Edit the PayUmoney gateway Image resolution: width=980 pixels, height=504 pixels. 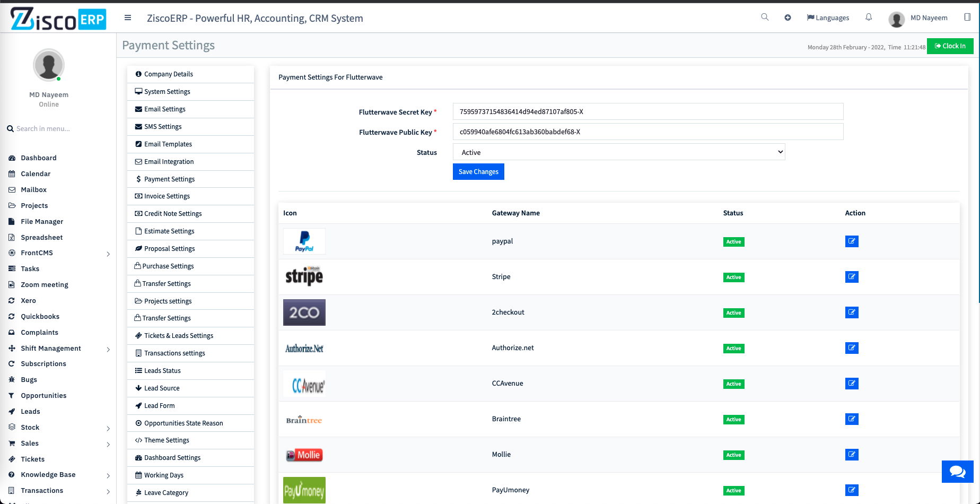point(852,490)
